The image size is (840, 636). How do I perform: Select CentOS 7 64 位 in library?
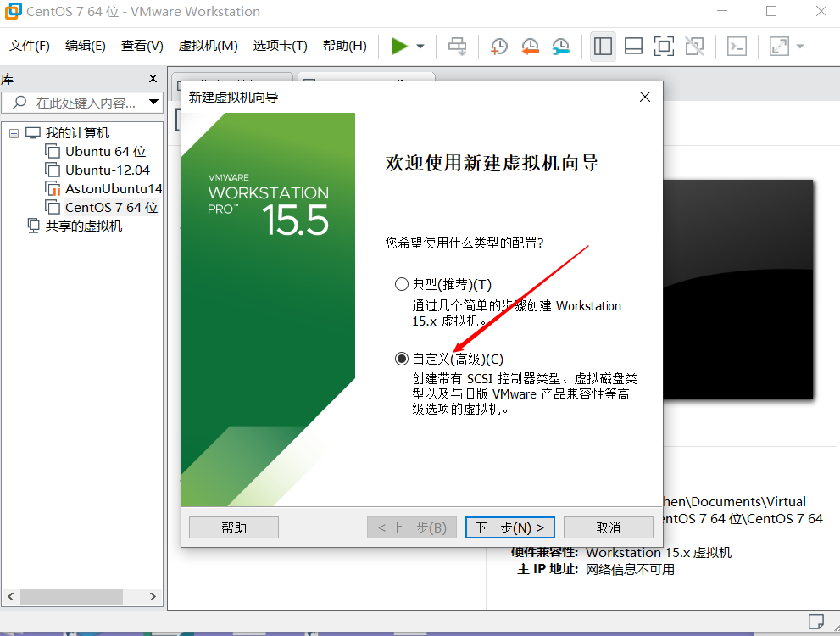(111, 208)
